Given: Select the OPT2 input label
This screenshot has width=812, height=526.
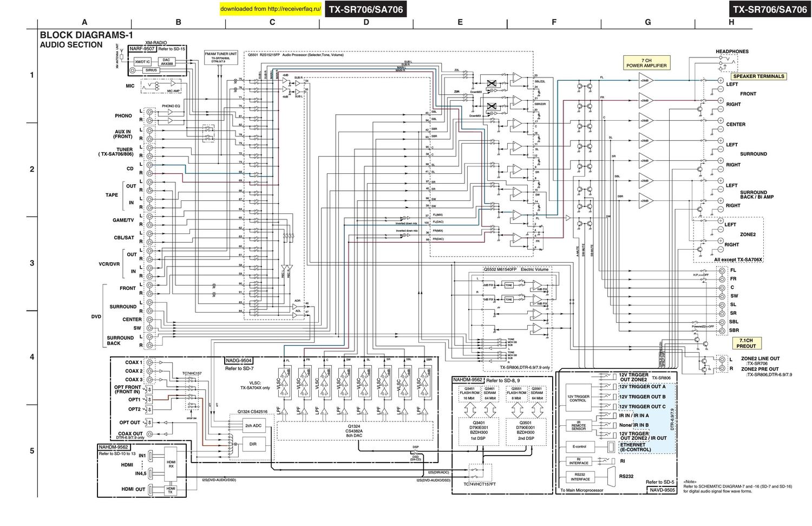Looking at the screenshot, I should point(134,409).
